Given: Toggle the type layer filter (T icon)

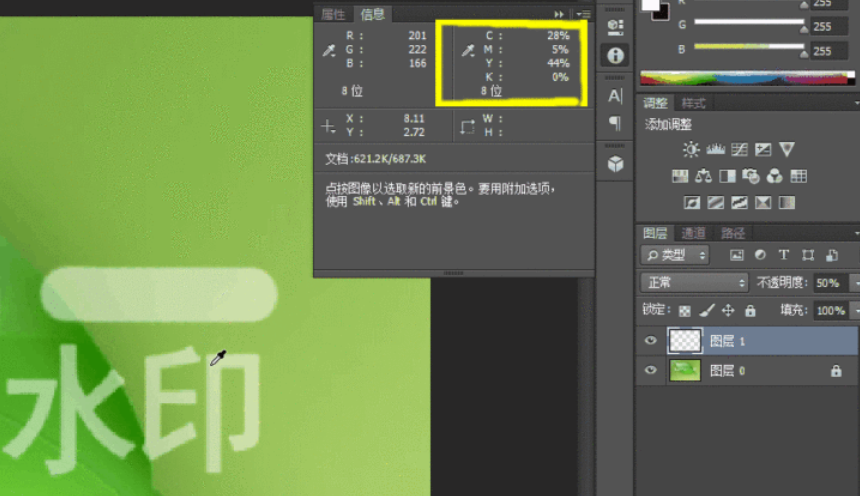Looking at the screenshot, I should (784, 255).
